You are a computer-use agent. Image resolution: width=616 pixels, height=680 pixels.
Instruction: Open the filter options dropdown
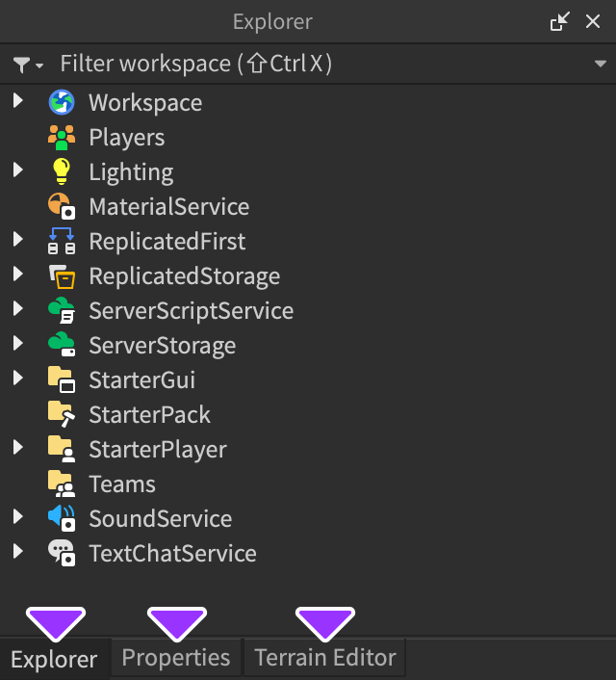click(28, 65)
